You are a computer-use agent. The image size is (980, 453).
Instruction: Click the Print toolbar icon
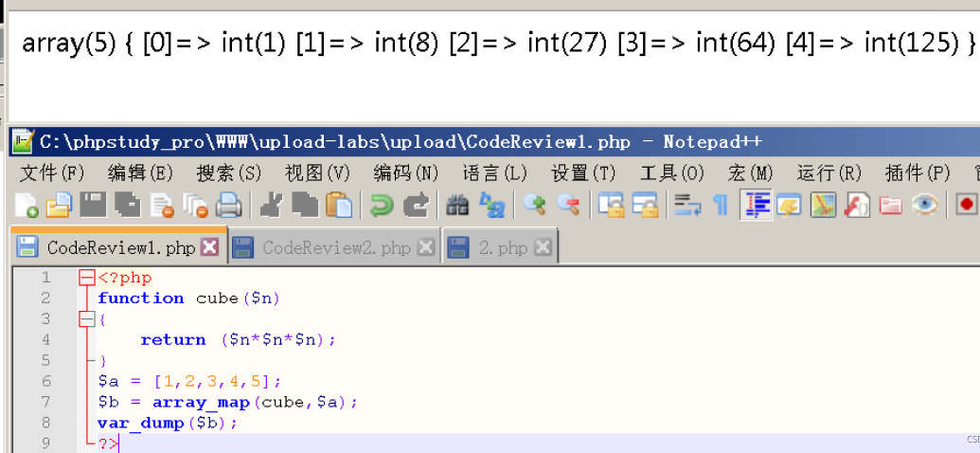point(229,205)
